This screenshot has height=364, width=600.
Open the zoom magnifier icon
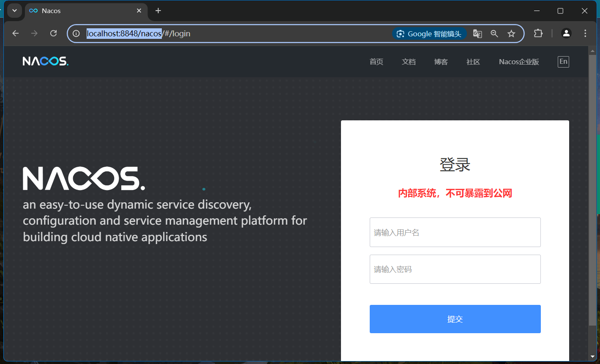tap(494, 34)
